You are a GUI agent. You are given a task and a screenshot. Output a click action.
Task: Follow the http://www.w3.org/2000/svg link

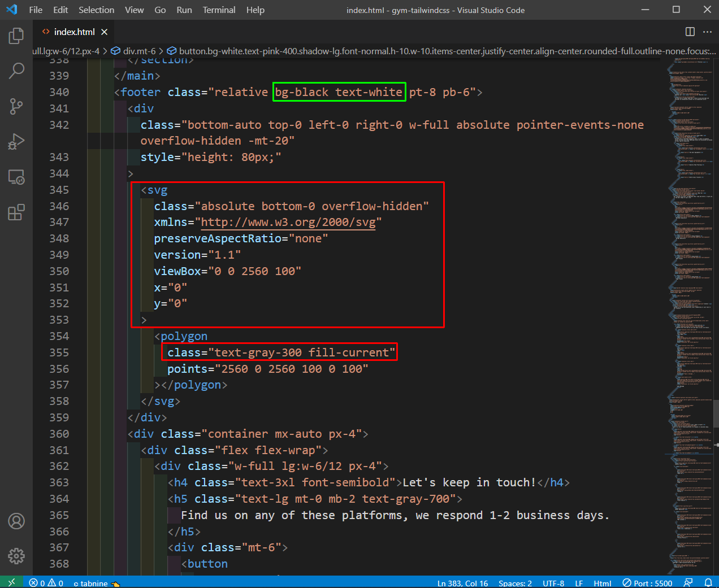(x=288, y=222)
